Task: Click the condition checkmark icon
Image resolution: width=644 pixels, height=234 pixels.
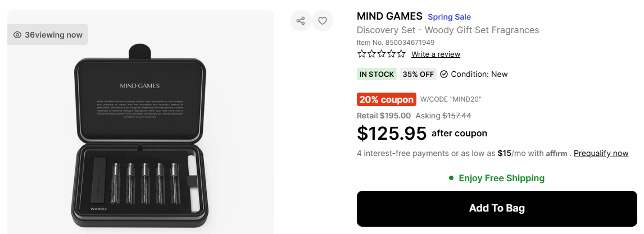Action: click(444, 74)
